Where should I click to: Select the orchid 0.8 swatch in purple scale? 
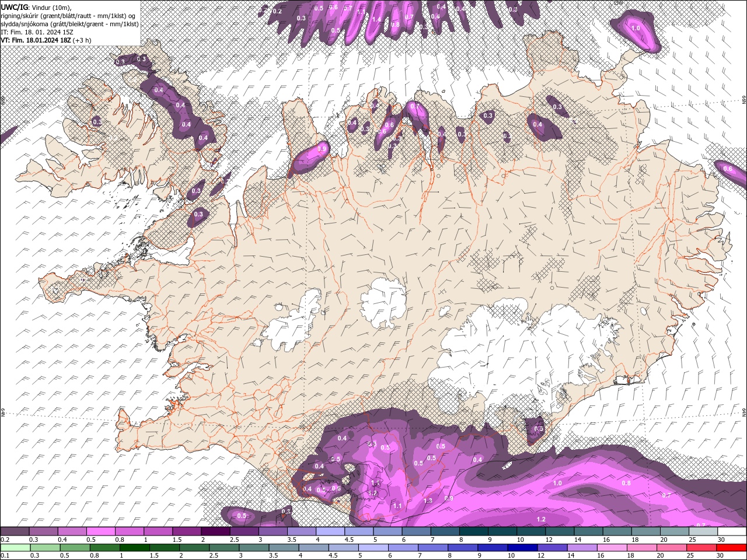coord(129,531)
